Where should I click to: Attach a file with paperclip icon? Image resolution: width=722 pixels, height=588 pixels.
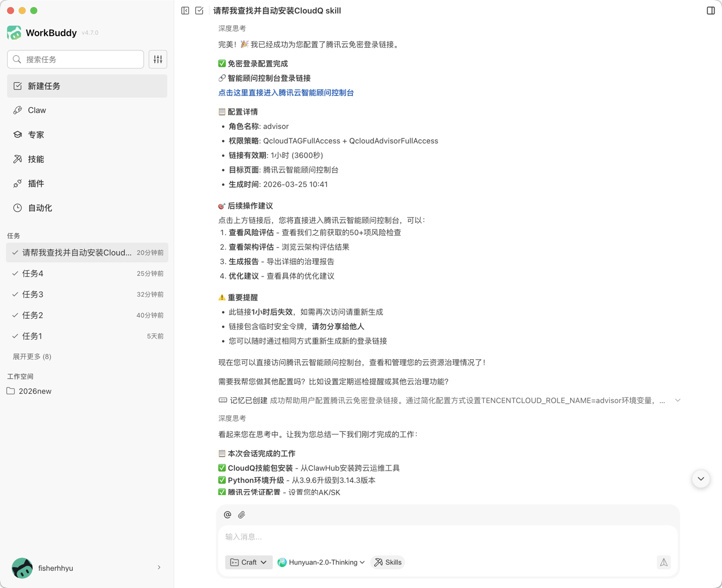[x=241, y=515]
